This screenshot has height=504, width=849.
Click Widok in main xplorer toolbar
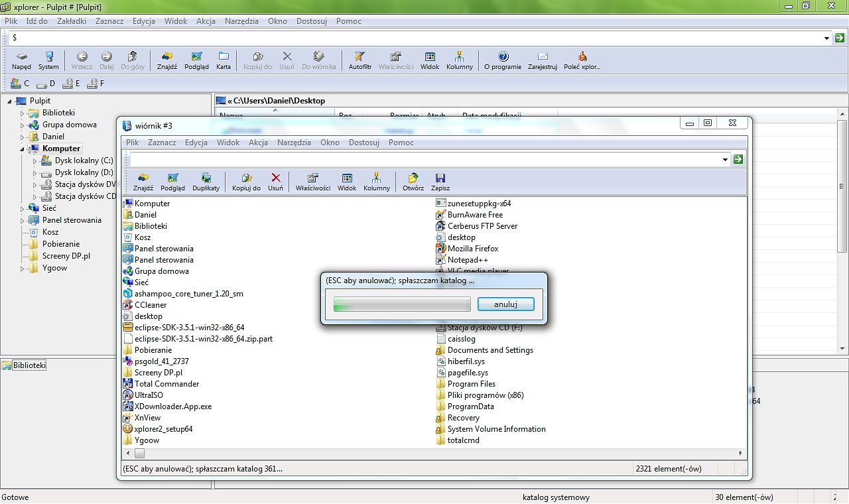click(x=430, y=61)
